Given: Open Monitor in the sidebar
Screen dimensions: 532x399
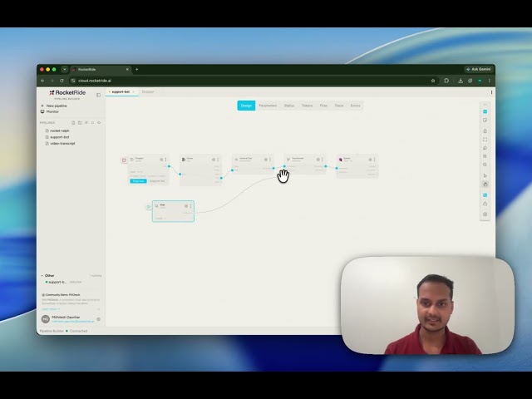Looking at the screenshot, I should [x=50, y=111].
